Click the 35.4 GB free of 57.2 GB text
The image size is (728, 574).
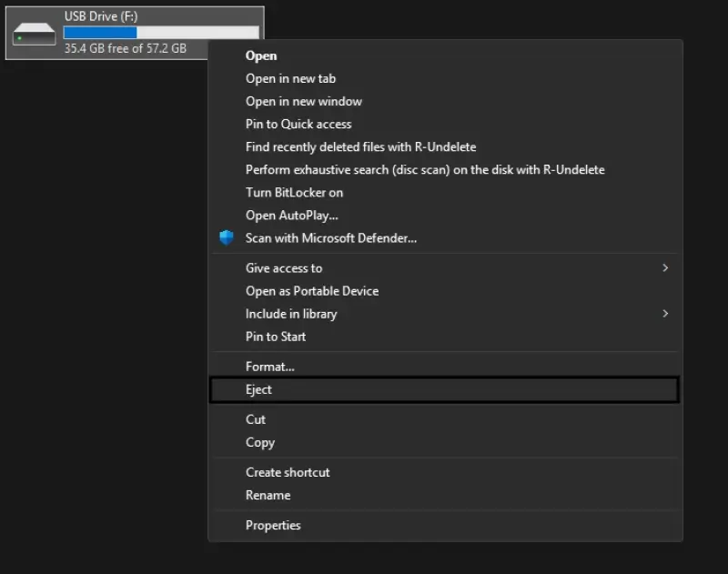tap(126, 48)
